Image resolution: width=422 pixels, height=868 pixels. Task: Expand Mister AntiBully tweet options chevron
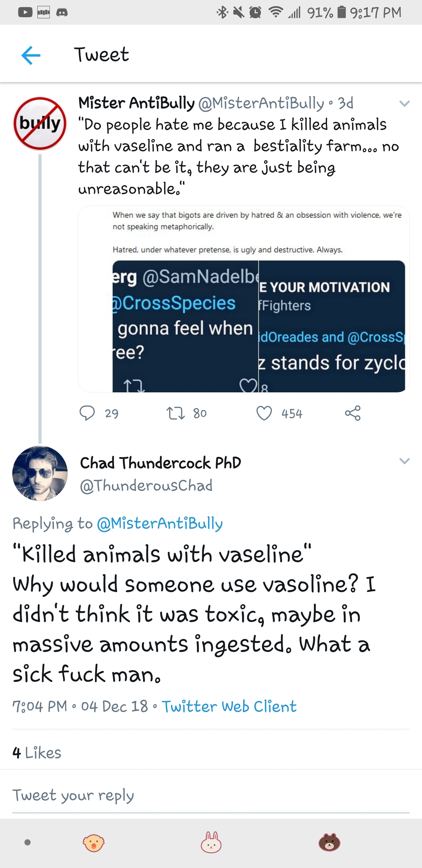click(404, 104)
